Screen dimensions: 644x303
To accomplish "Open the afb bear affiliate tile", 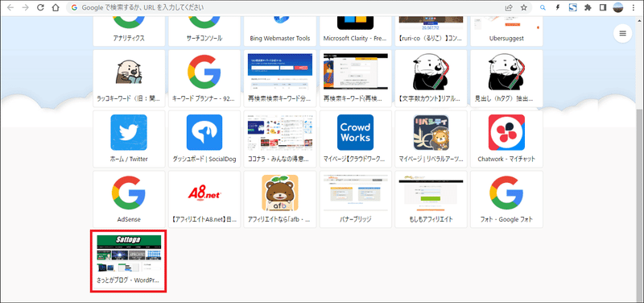I will [280, 199].
